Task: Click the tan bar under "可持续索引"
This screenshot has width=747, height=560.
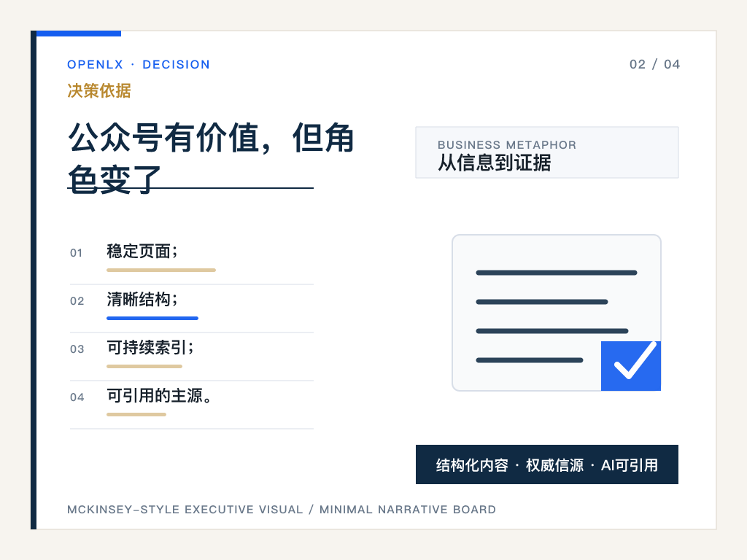Action: [x=144, y=366]
